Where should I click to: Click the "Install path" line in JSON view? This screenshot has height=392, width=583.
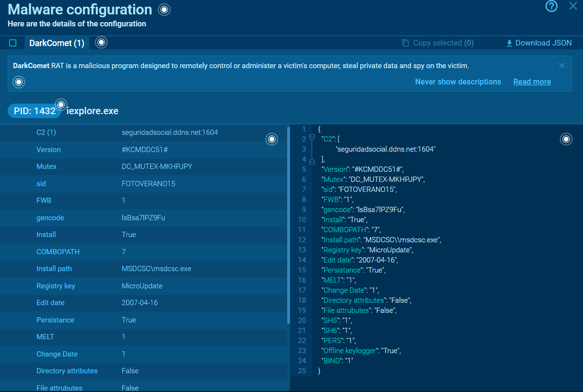382,240
